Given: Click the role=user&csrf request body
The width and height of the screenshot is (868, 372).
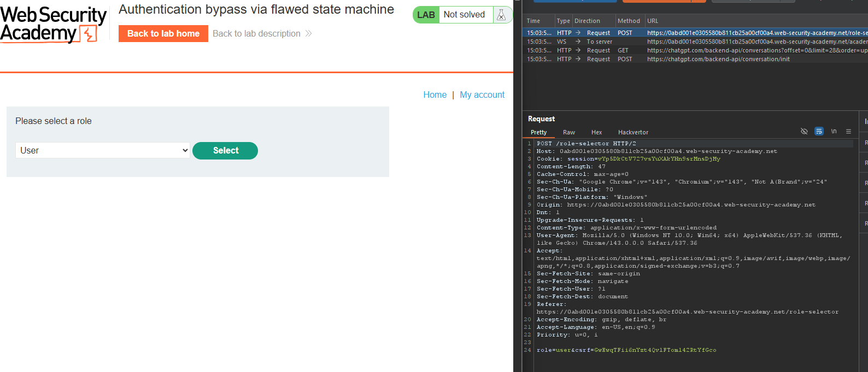Looking at the screenshot, I should (x=626, y=350).
